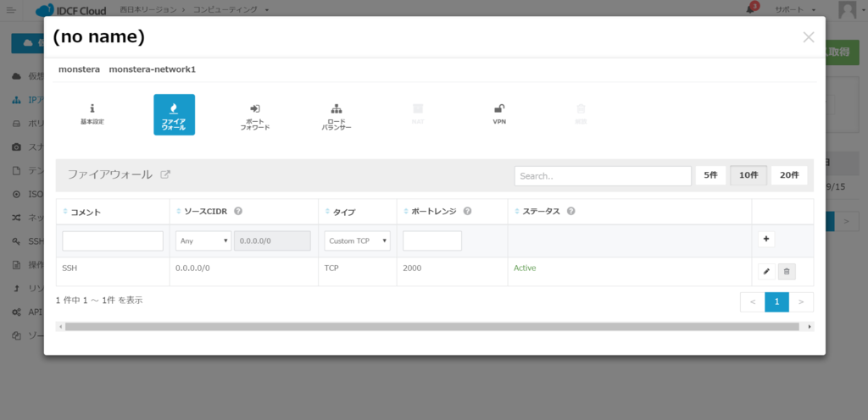Image resolution: width=868 pixels, height=420 pixels.
Task: Delete the SSH firewall rule
Action: [x=787, y=271]
